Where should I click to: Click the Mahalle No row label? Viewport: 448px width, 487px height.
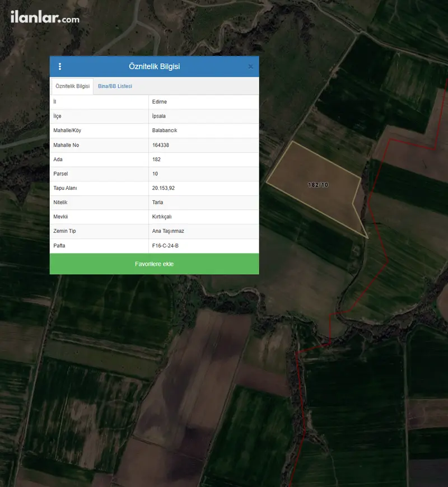click(x=66, y=145)
